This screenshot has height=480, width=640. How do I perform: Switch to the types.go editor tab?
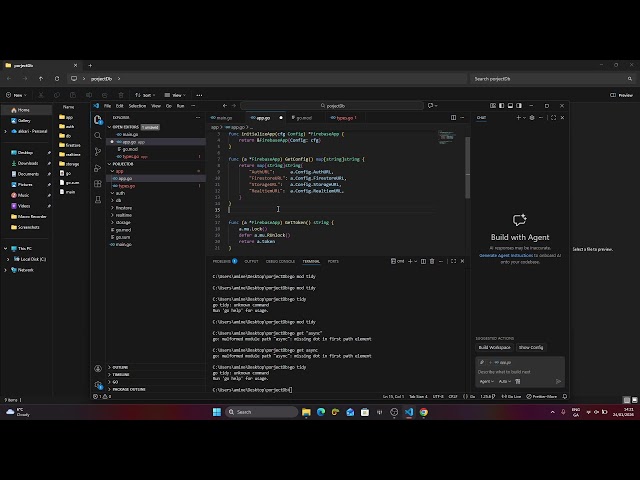[345, 118]
